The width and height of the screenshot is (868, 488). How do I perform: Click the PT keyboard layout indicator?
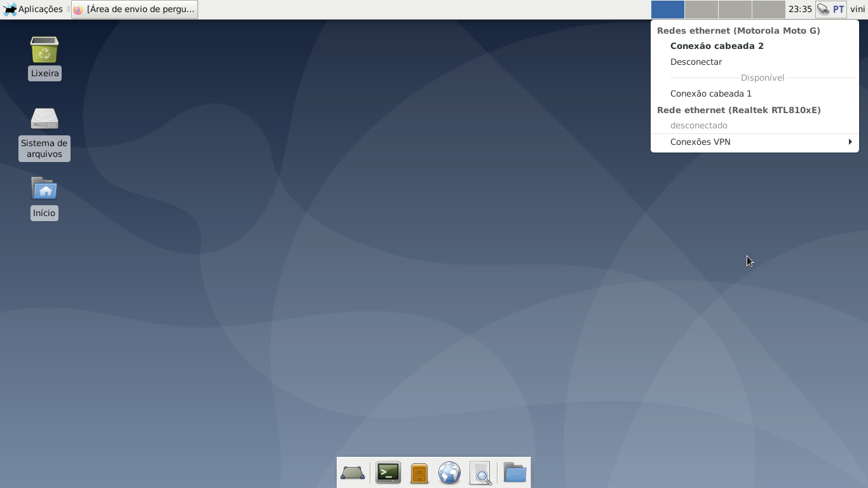point(839,9)
